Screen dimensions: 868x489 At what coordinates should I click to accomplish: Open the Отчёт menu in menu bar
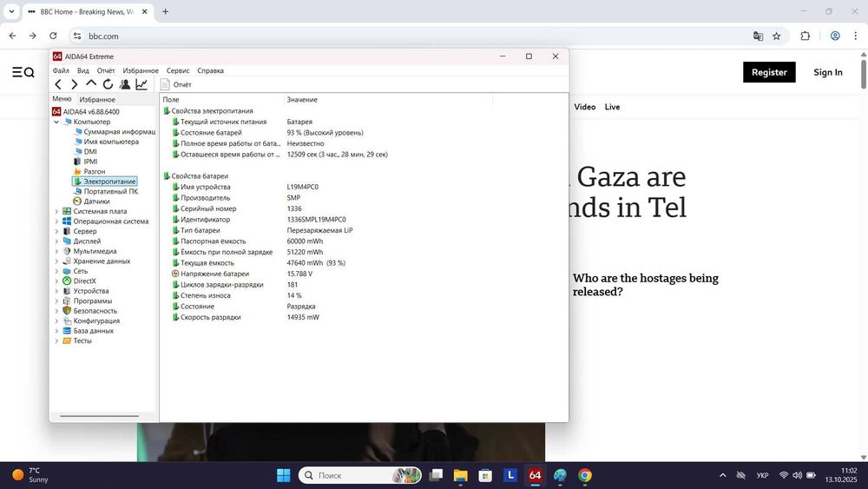click(x=106, y=70)
